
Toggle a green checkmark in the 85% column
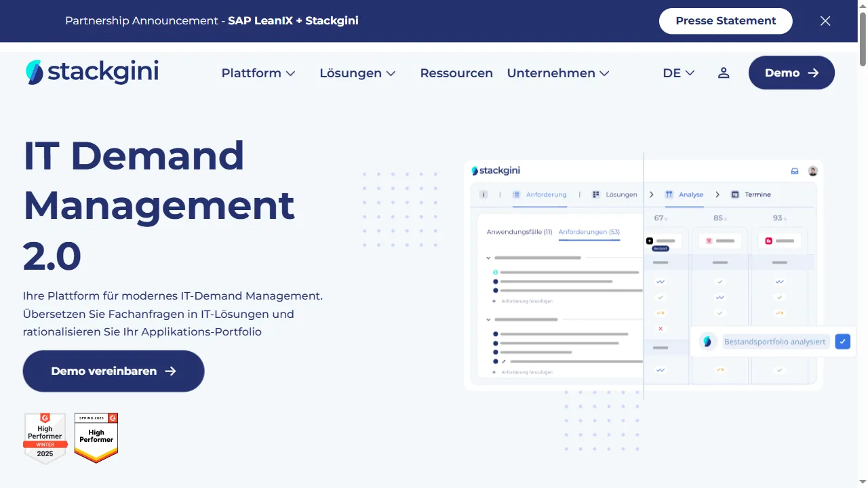tap(719, 281)
